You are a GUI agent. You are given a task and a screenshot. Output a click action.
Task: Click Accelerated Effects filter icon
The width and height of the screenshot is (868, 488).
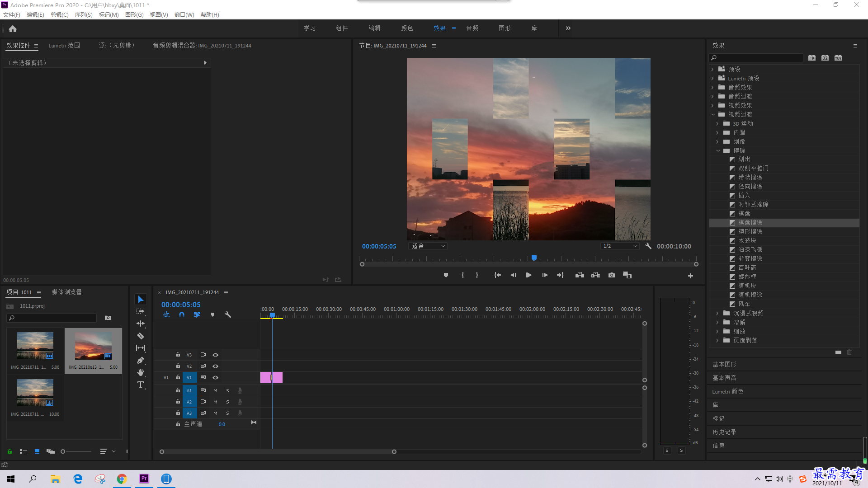tap(812, 57)
